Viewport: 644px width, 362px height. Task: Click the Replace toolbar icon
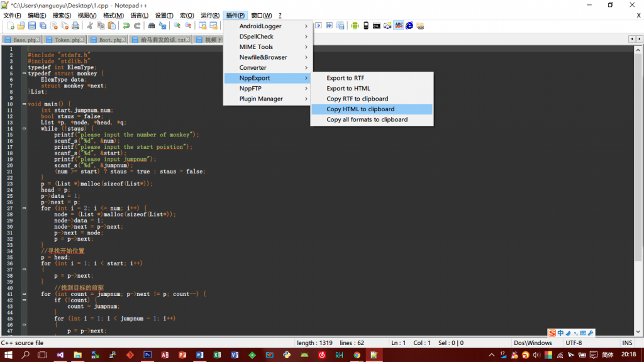tap(163, 26)
